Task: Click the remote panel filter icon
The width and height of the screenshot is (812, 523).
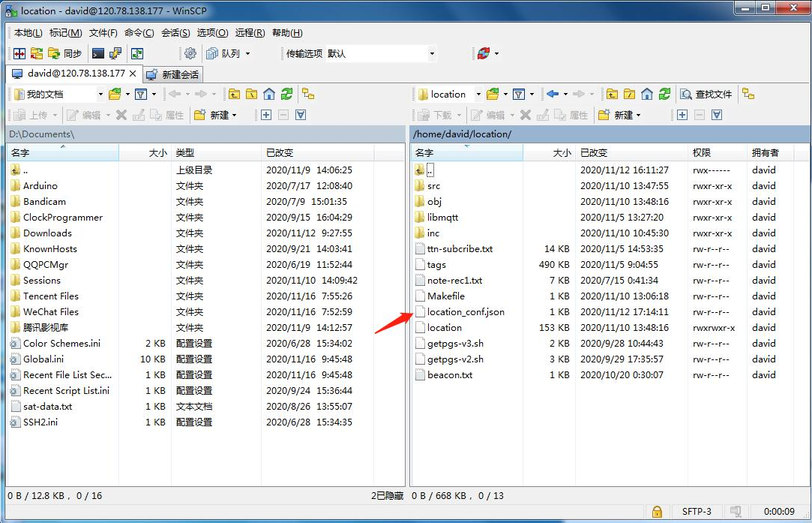Action: click(x=519, y=95)
